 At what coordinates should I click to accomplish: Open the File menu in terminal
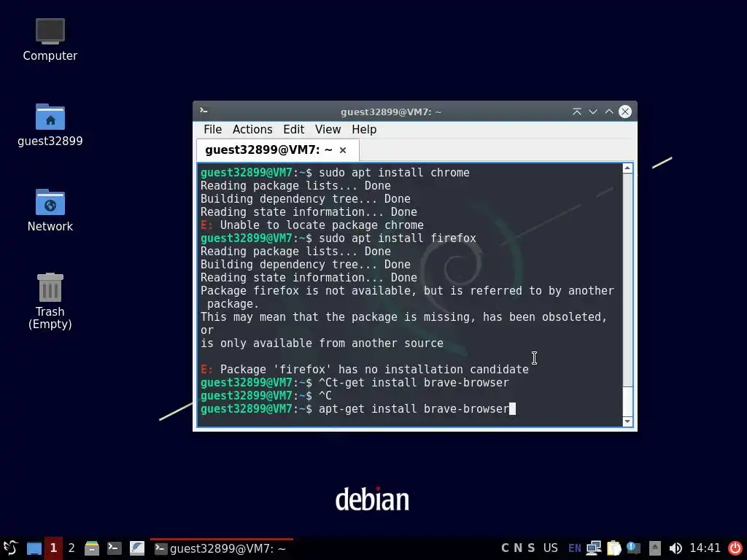pos(212,130)
